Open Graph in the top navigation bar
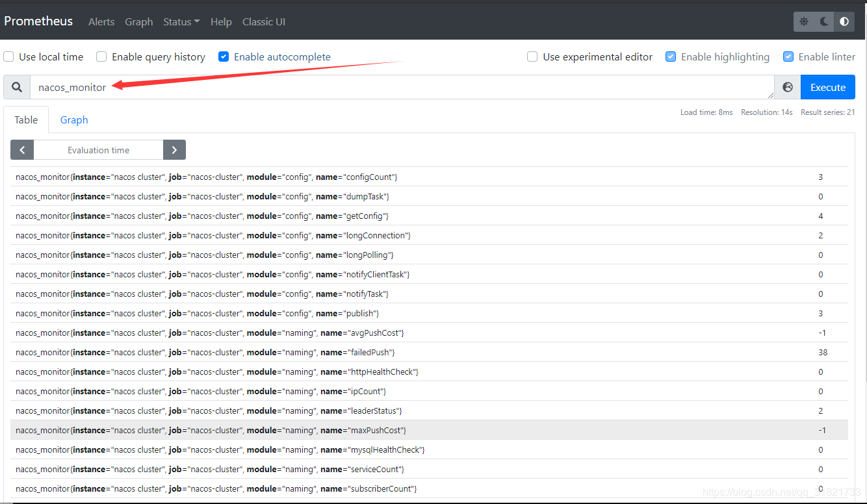Viewport: 867px width, 504px height. click(139, 21)
